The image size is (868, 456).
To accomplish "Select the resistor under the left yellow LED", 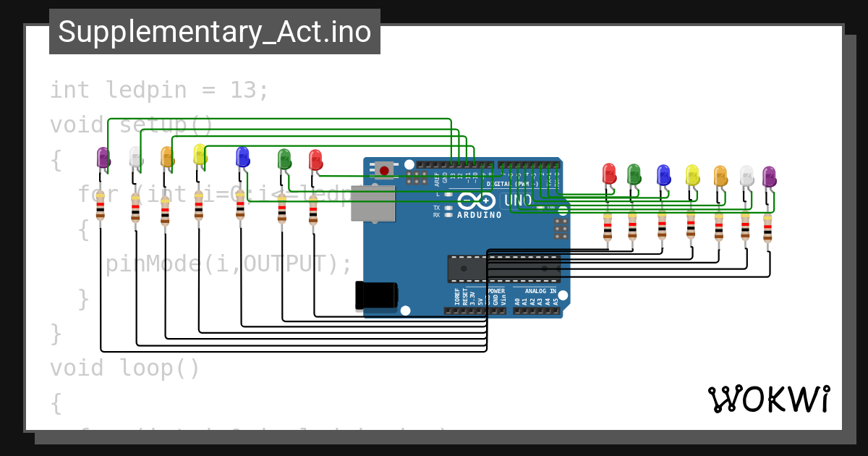I will click(198, 206).
